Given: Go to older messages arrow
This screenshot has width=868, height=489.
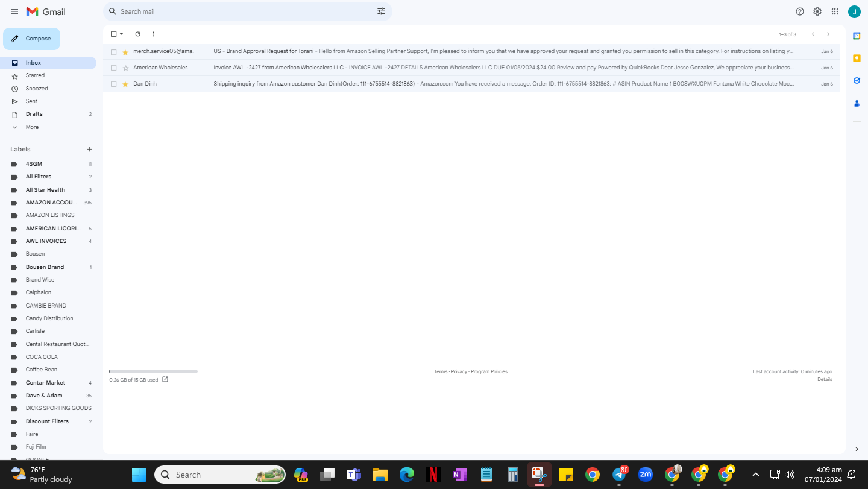Looking at the screenshot, I should pos(828,34).
